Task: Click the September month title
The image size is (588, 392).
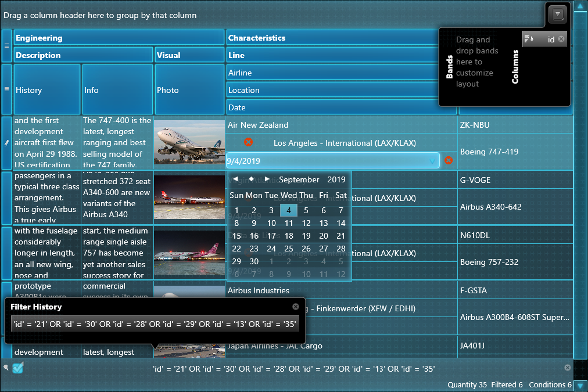Action: (x=299, y=179)
